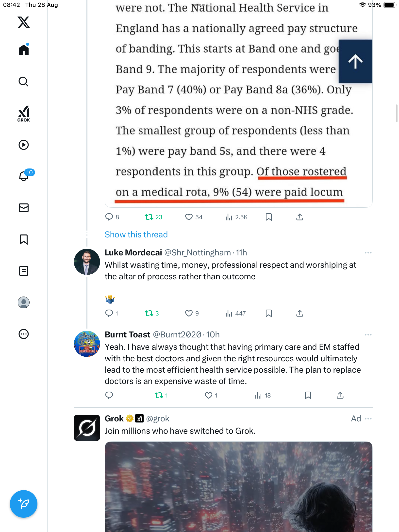Open Notifications showing the 10 badge
The height and width of the screenshot is (532, 399).
(x=24, y=176)
